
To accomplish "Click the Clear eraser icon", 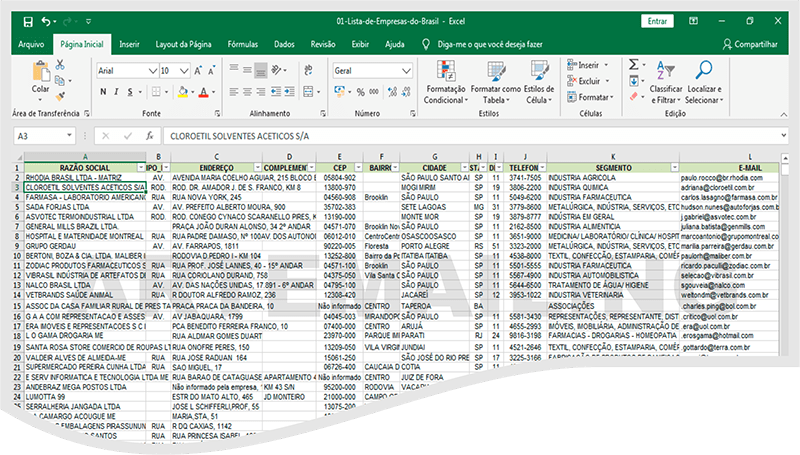I will tap(634, 96).
